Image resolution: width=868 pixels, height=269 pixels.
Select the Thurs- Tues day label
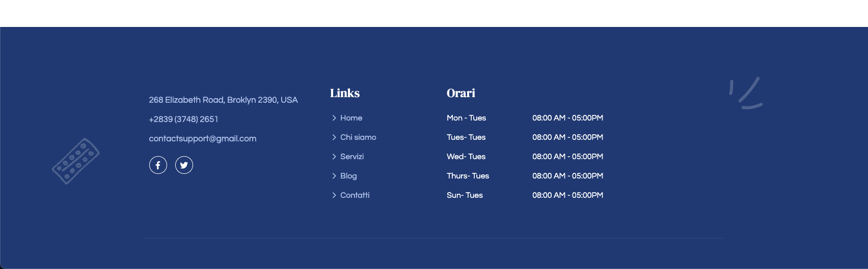pyautogui.click(x=468, y=176)
